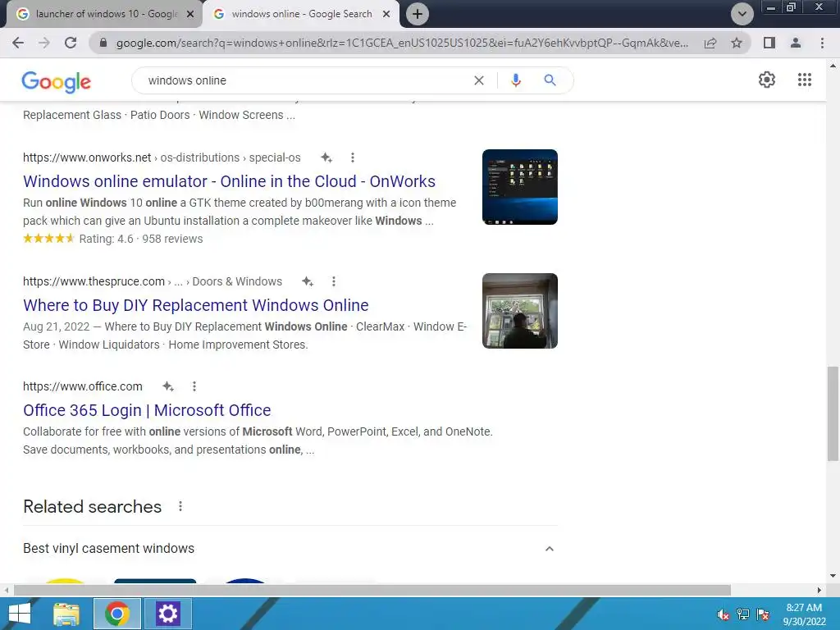The image size is (840, 630).
Task: Open the three-dot menu for onworks.net result
Action: click(352, 157)
